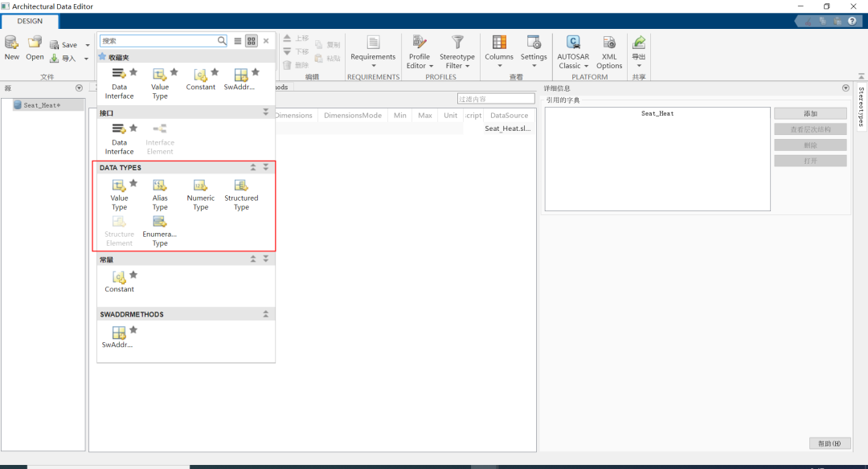Image resolution: width=868 pixels, height=469 pixels.
Task: Click the 添加 button
Action: 810,113
